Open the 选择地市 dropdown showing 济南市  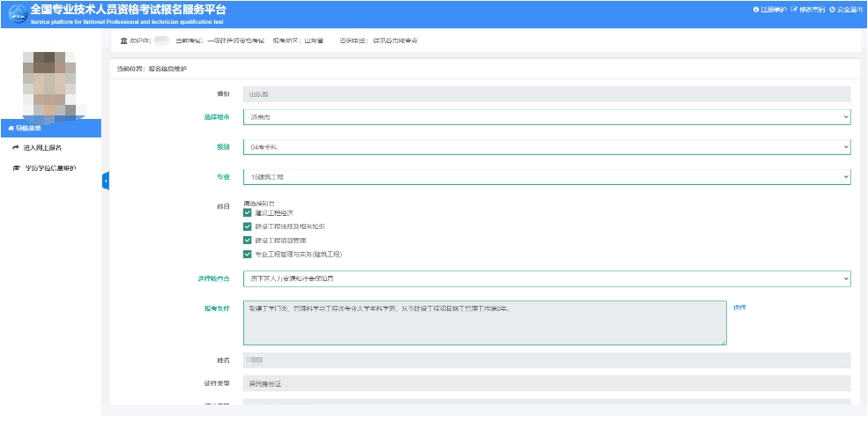[546, 116]
